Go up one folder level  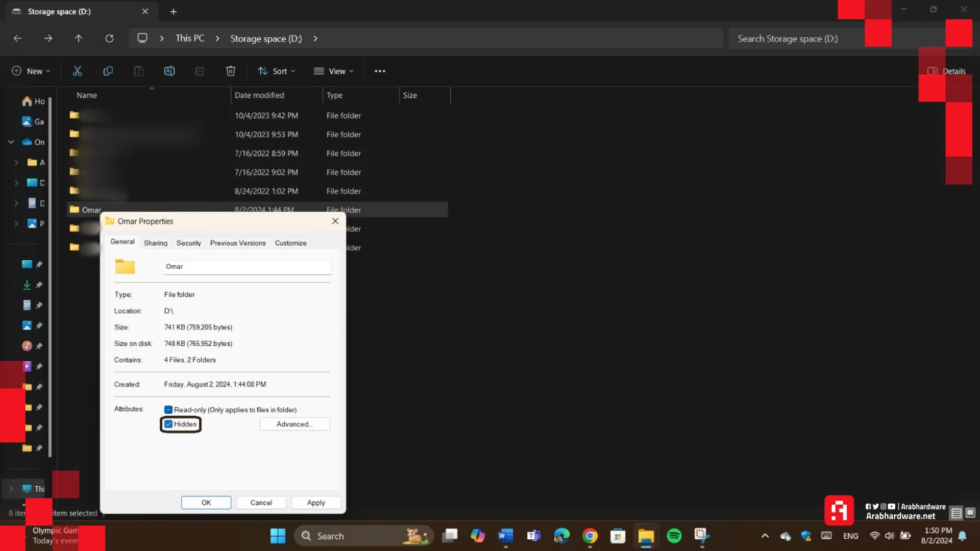click(x=78, y=38)
